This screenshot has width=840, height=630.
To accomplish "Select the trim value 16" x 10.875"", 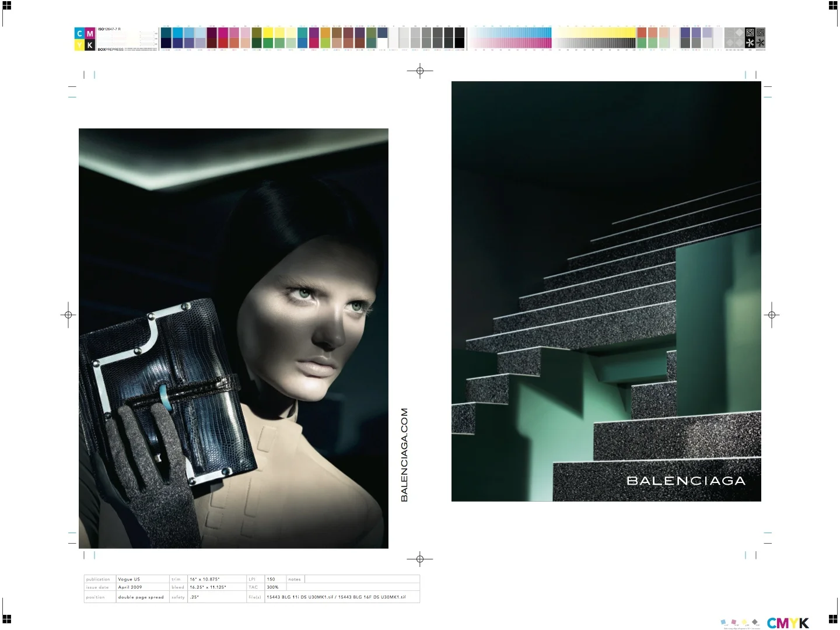I will 217,579.
